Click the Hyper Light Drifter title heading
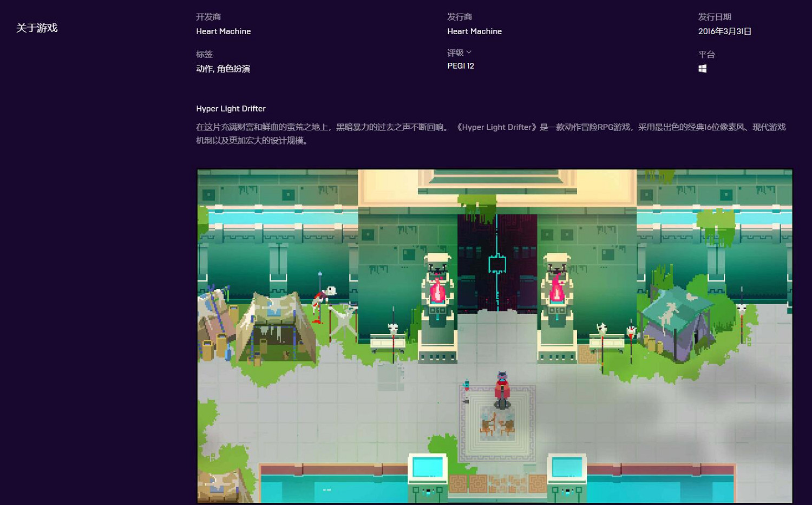This screenshot has width=812, height=505. 231,109
